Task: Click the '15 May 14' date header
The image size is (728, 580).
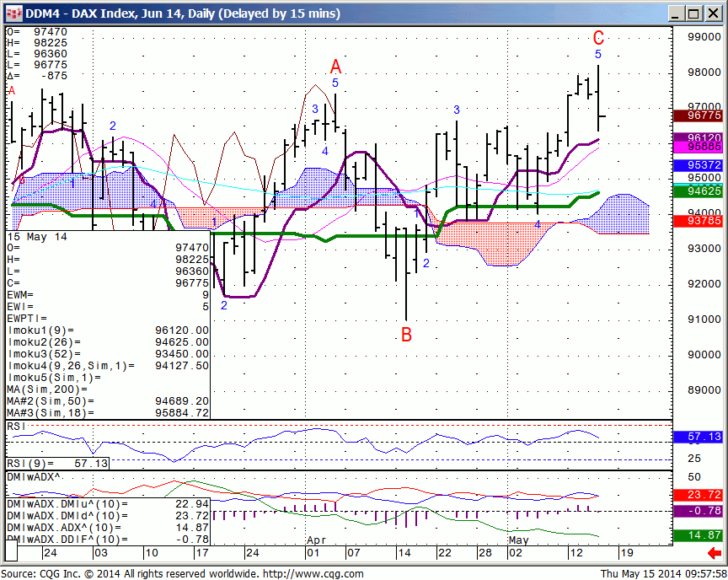Action: pos(37,237)
